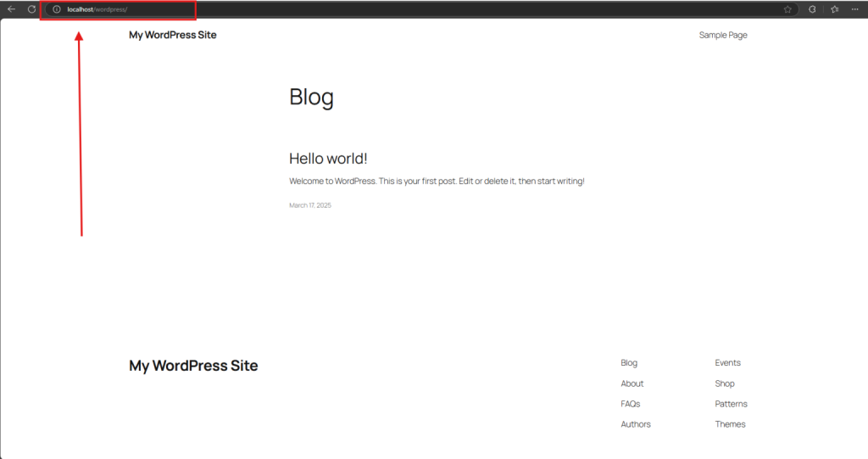
Task: Open Sample Page in the top navigation
Action: 722,35
